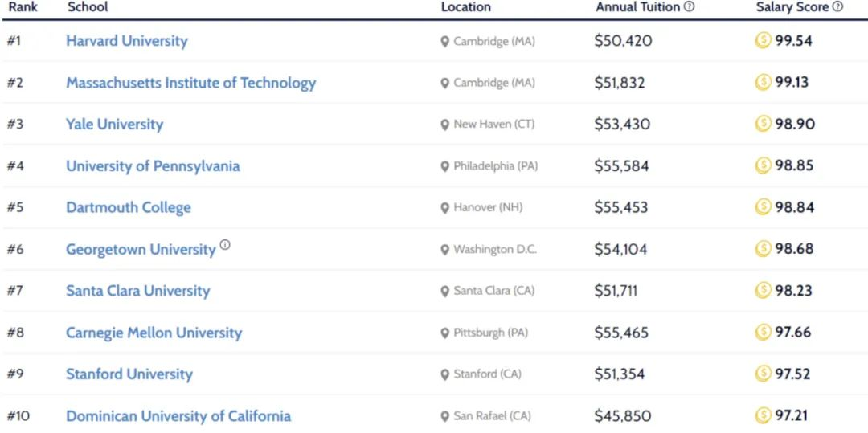Click the Salary Score column header
Screen dimensions: 868x433
pos(792,7)
